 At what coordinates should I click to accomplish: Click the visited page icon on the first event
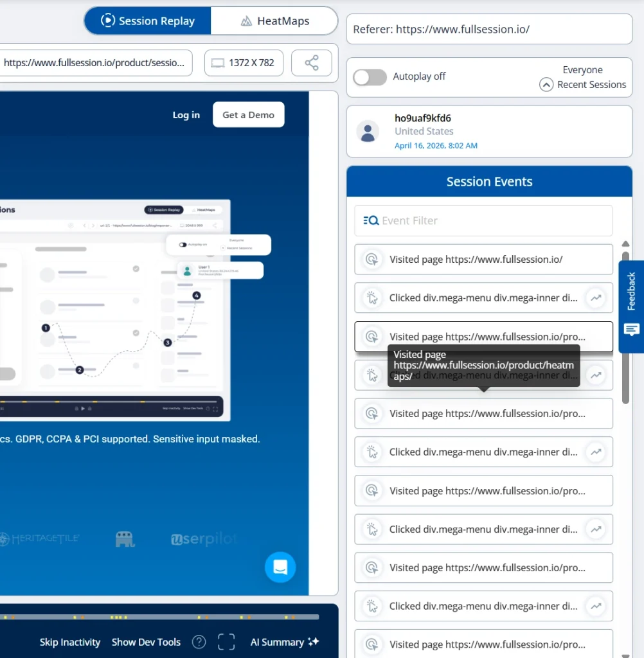371,259
